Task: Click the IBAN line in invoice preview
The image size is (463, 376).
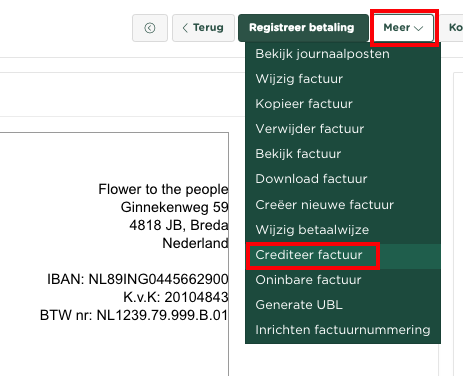Action: 138,279
